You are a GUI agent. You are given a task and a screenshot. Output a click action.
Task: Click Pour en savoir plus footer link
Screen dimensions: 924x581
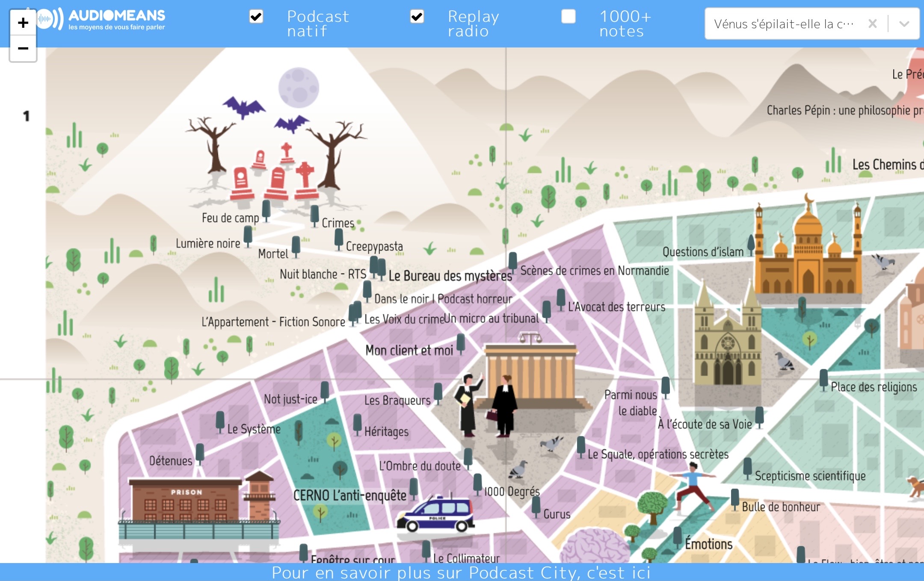click(x=461, y=572)
